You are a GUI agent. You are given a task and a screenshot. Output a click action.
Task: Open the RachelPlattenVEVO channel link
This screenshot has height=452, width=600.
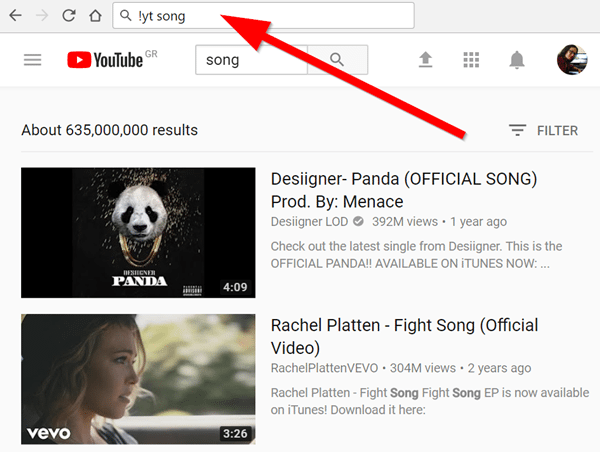pos(324,368)
